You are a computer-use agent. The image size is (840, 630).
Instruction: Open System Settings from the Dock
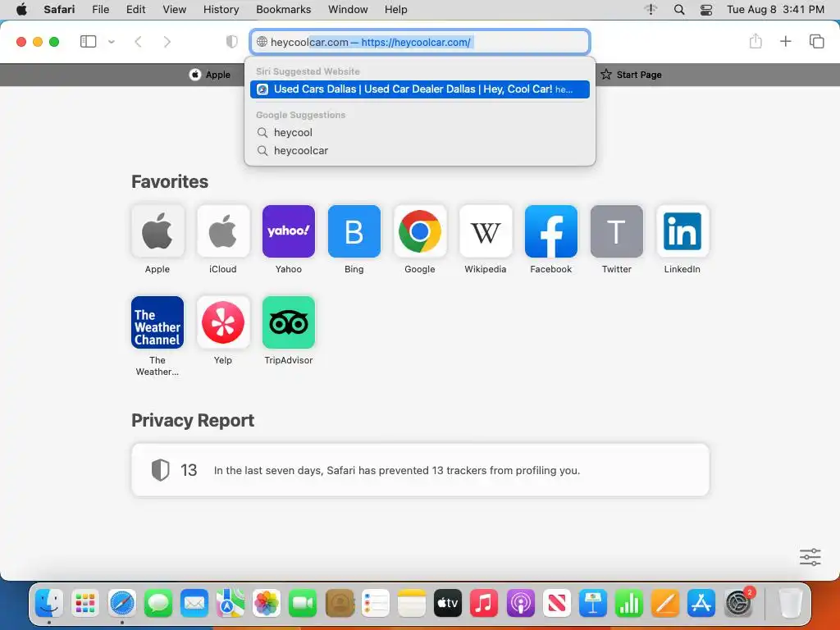pos(738,603)
